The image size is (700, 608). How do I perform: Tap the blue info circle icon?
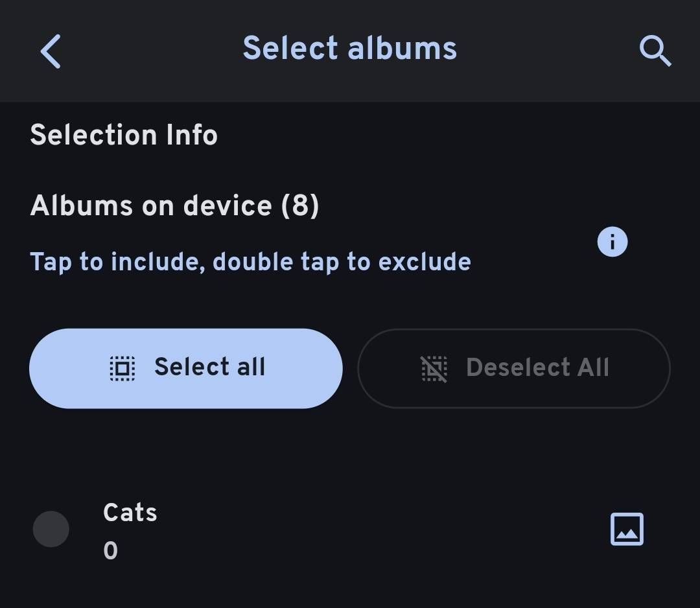tap(612, 242)
